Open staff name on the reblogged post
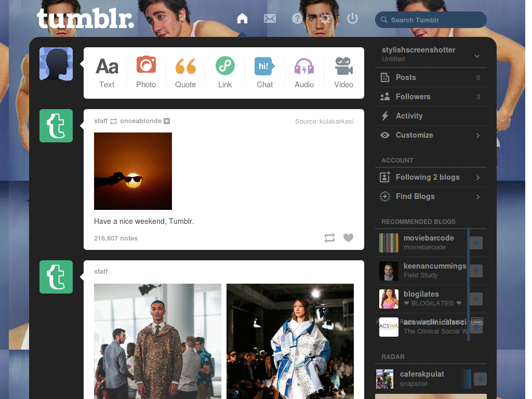532x399 pixels. [x=101, y=121]
